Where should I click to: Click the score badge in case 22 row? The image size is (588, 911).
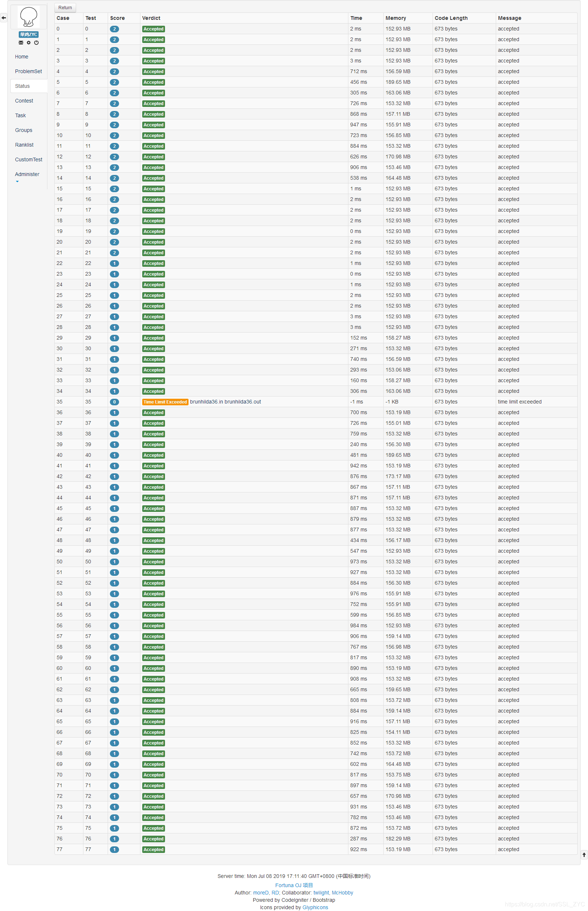click(x=114, y=263)
